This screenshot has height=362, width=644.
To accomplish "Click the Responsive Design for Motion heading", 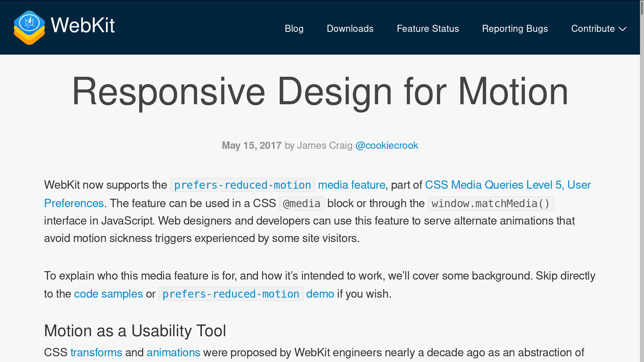I will [320, 92].
